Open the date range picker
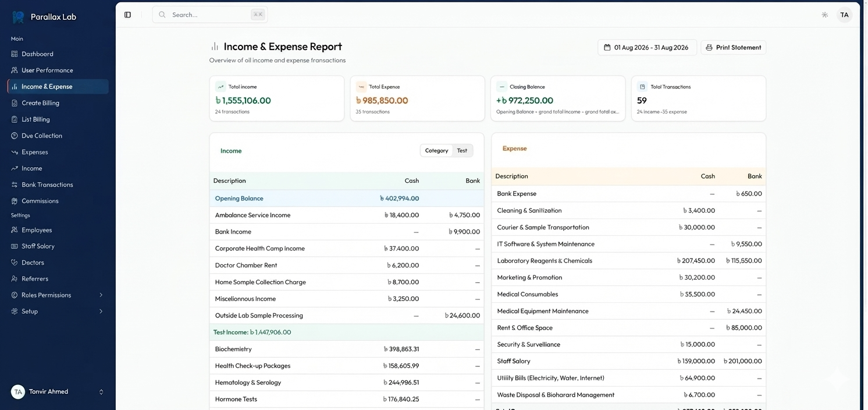The image size is (868, 410). coord(647,48)
